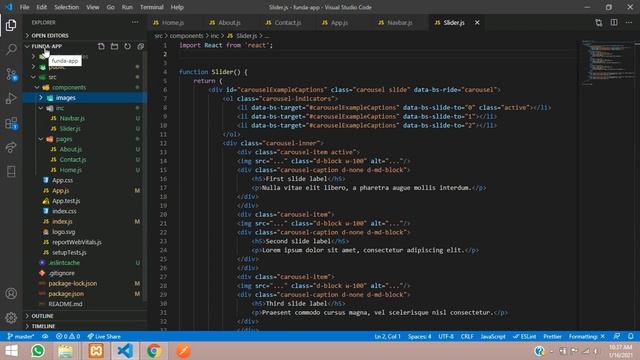This screenshot has width=640, height=360.
Task: Click the open changes icon in editor toolbar
Action: (x=598, y=22)
